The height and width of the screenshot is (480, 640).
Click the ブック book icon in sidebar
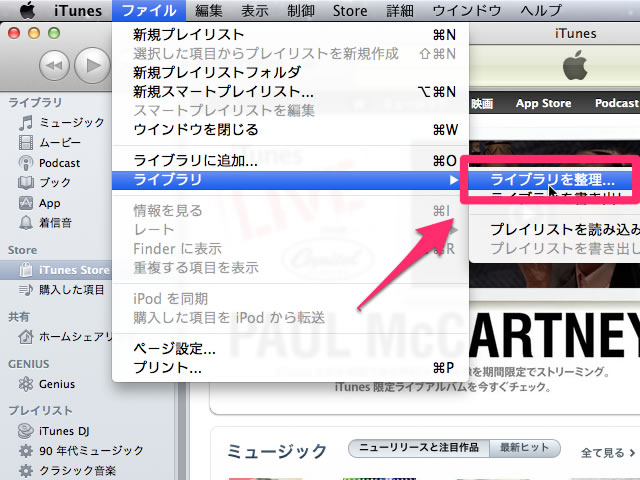click(x=26, y=182)
